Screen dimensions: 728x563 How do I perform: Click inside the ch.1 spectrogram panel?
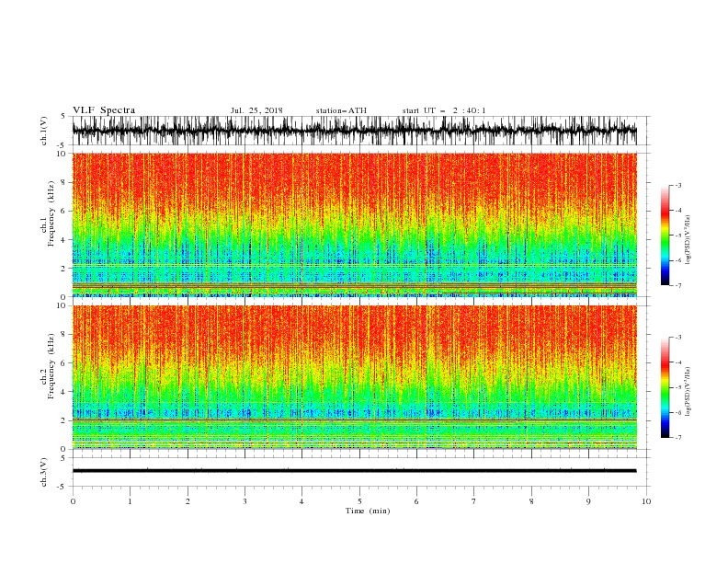coord(354,224)
